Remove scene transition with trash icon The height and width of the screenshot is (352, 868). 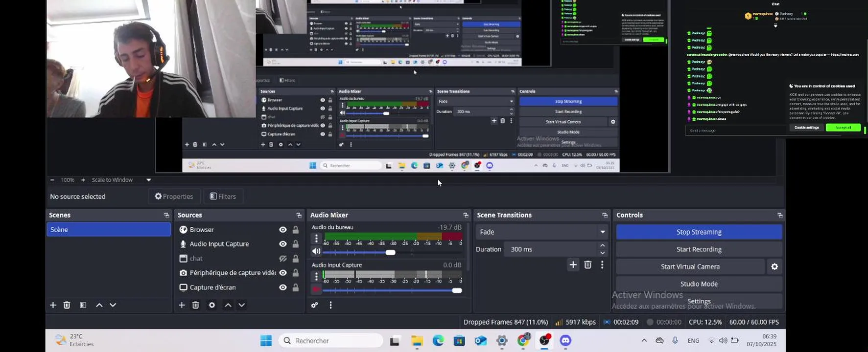[x=588, y=264]
